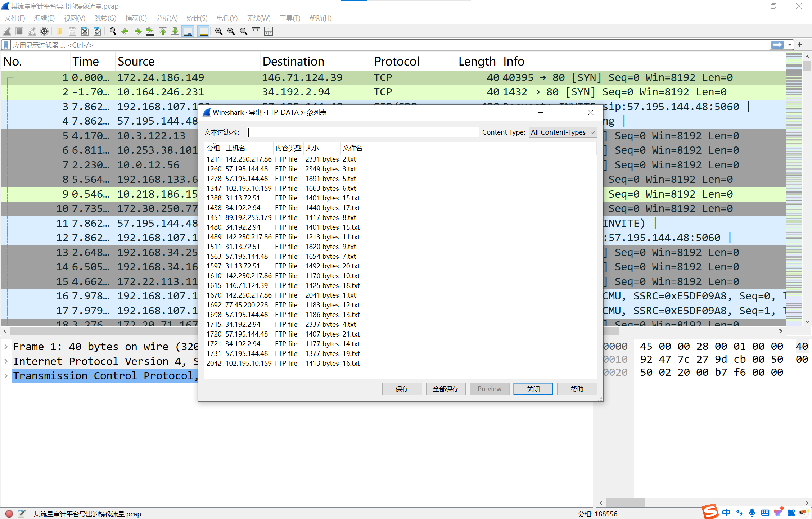This screenshot has height=519, width=812.
Task: Click the 全部保存 button
Action: (x=446, y=389)
